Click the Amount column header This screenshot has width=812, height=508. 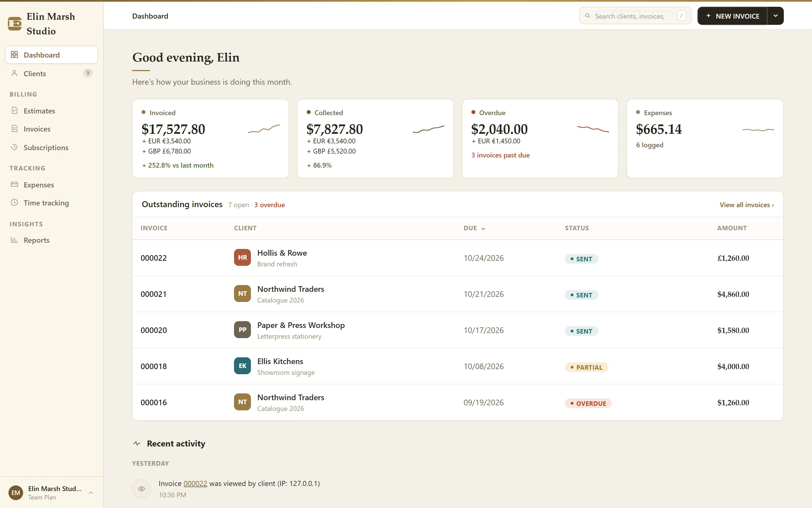pyautogui.click(x=732, y=228)
